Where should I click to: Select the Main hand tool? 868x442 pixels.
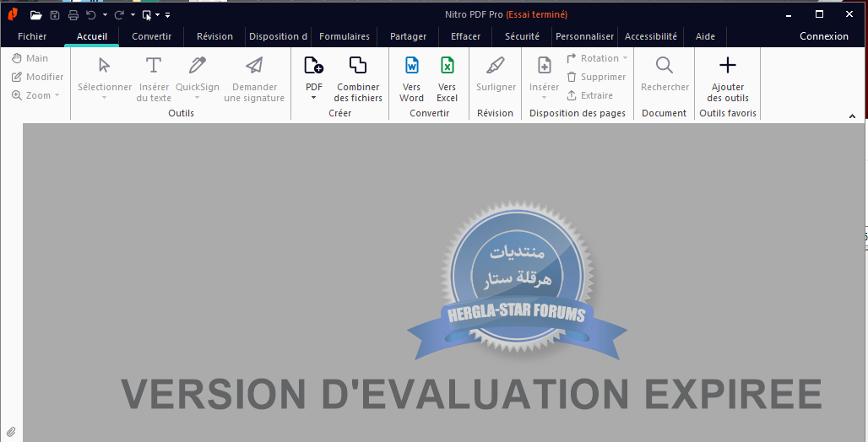point(30,58)
